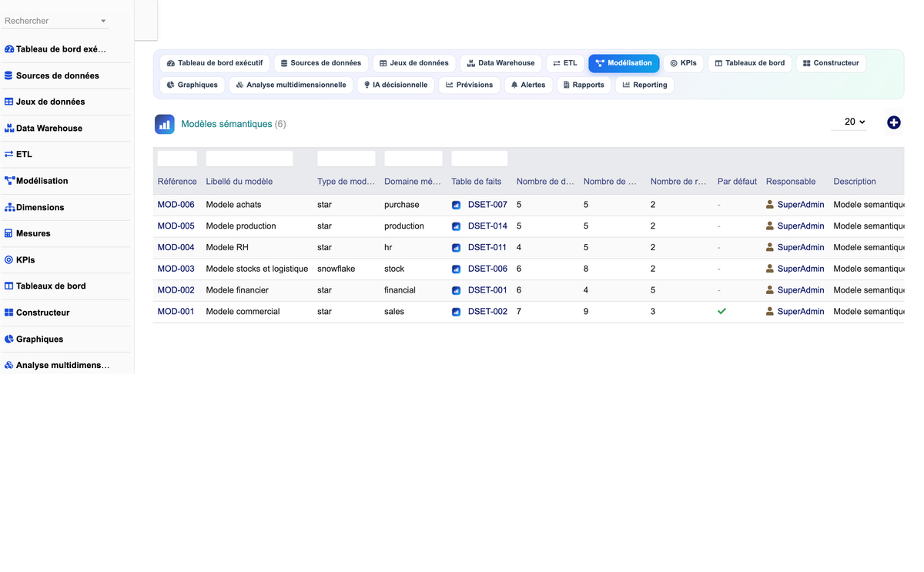Image resolution: width=924 pixels, height=572 pixels.
Task: Click the purchase domain cell
Action: tap(402, 205)
